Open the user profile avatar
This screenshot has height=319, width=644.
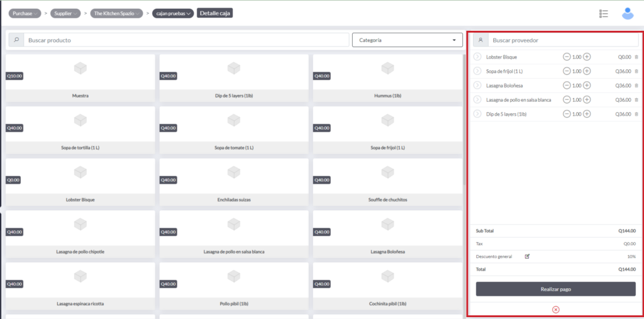tap(627, 13)
